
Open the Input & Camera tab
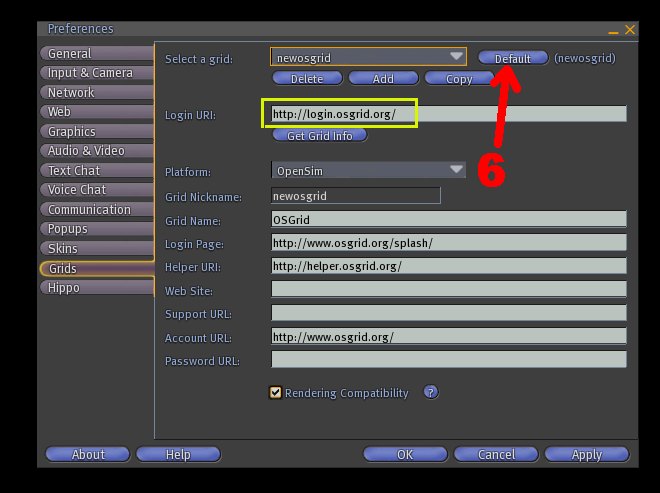coord(95,73)
